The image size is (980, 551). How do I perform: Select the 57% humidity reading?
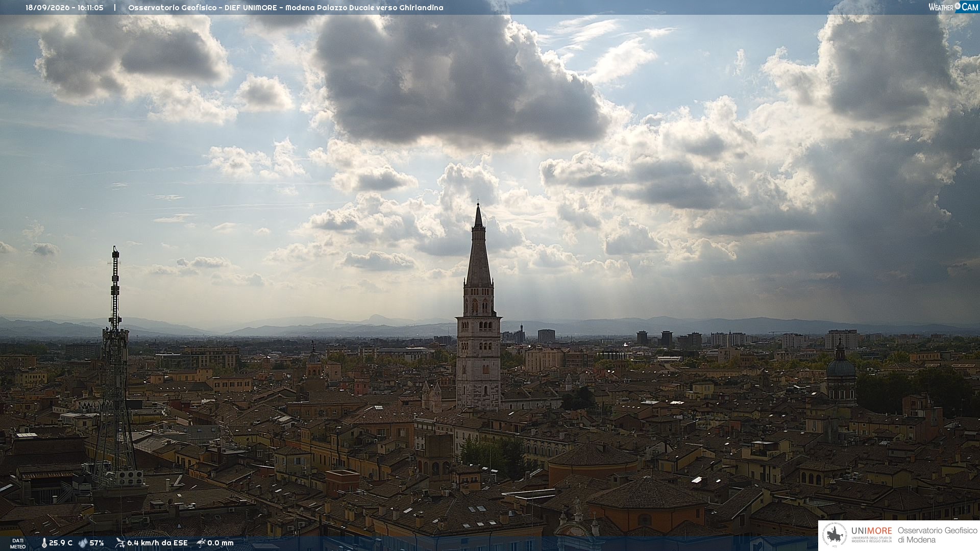[x=97, y=543]
